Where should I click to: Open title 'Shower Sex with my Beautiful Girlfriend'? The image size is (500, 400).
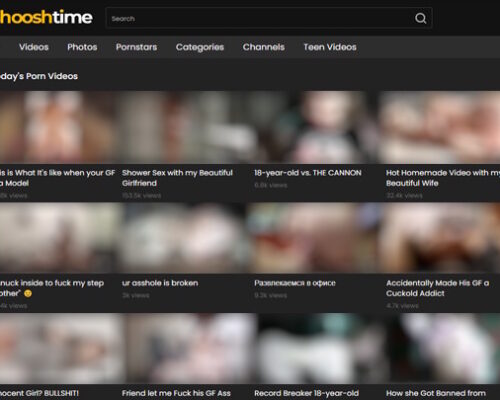point(177,178)
